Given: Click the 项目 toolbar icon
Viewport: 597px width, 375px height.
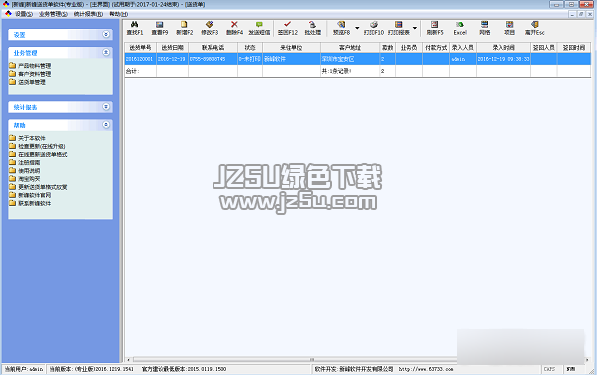Looking at the screenshot, I should coord(509,25).
